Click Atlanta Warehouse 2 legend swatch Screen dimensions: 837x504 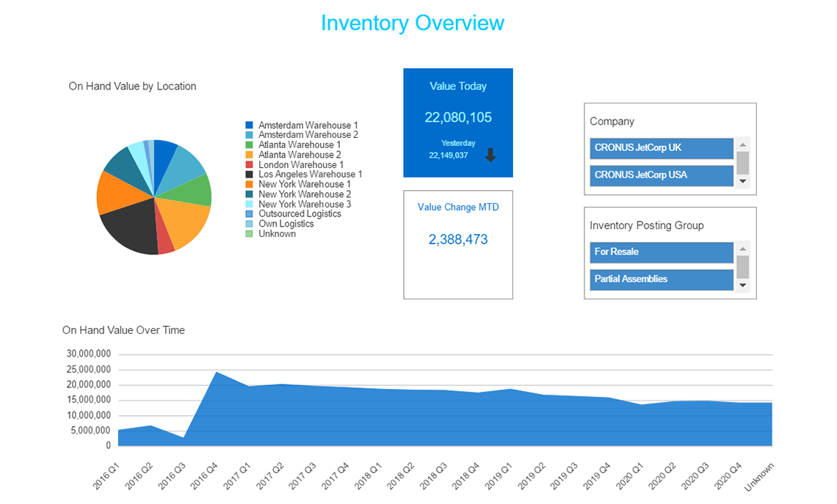click(250, 155)
